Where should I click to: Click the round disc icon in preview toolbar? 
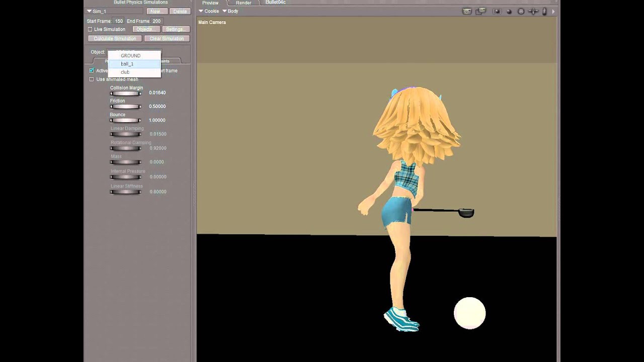pos(521,11)
